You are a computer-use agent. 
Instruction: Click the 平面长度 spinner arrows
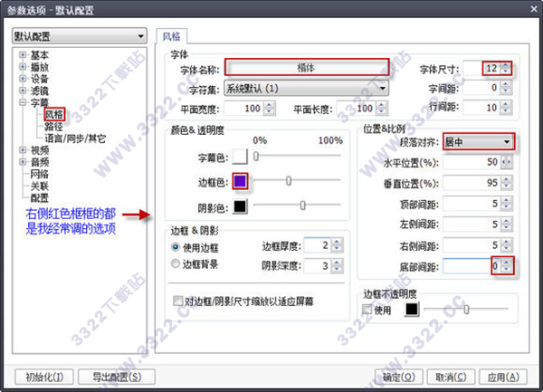point(382,108)
